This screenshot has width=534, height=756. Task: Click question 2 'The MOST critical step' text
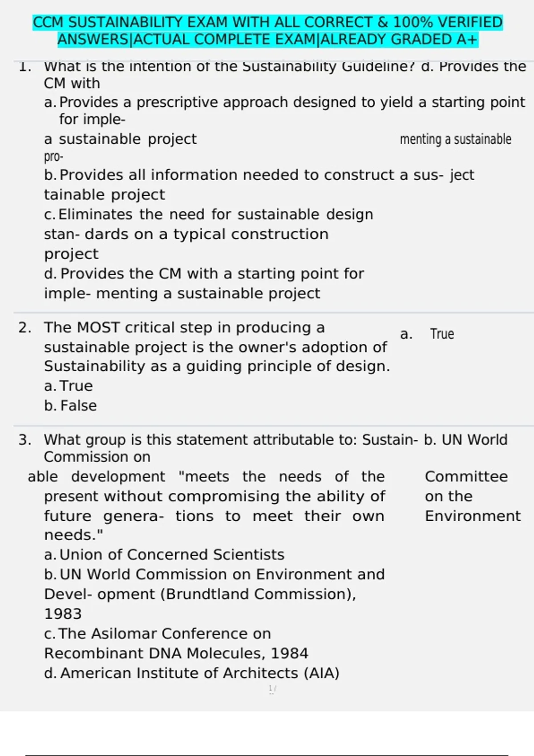click(217, 347)
